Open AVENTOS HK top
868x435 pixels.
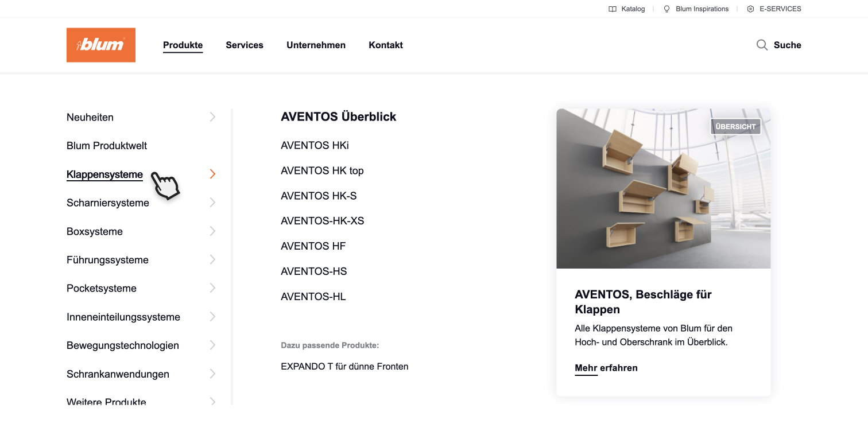(x=322, y=170)
